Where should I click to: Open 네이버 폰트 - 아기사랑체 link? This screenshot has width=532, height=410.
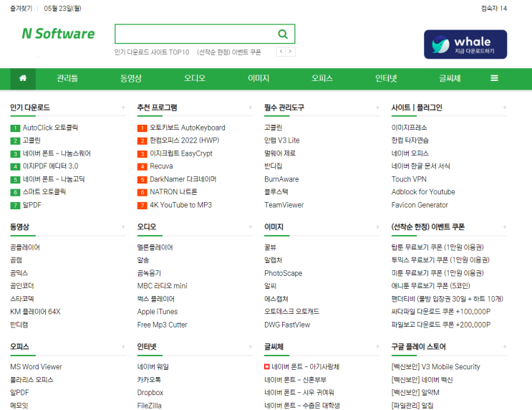click(x=305, y=367)
